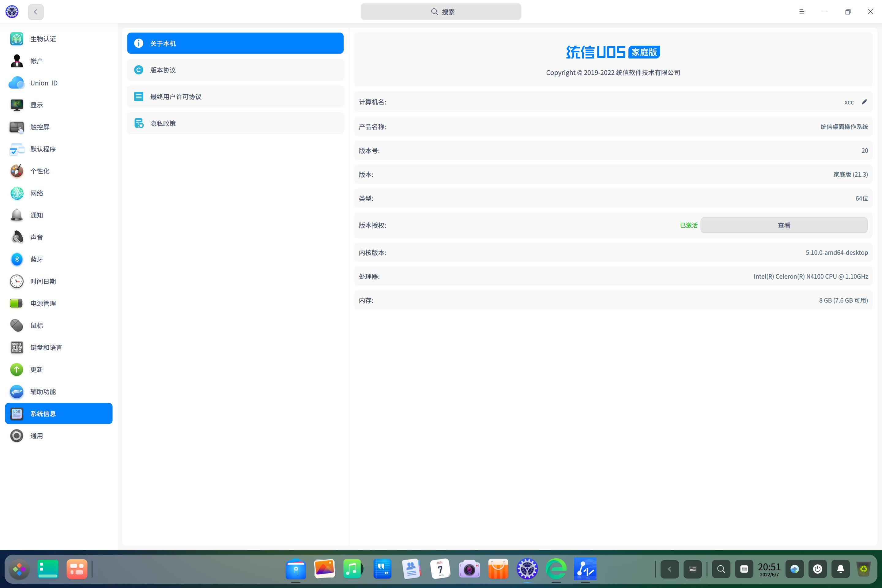This screenshot has width=882, height=588.
Task: Open the 隐私政策 page
Action: click(235, 123)
